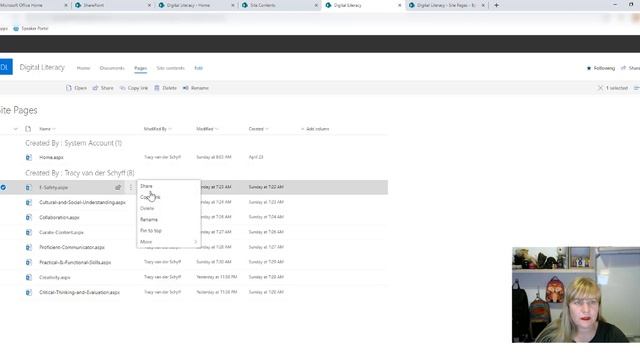This screenshot has width=640, height=360.
Task: Click the Digital Literacy site title
Action: point(42,67)
